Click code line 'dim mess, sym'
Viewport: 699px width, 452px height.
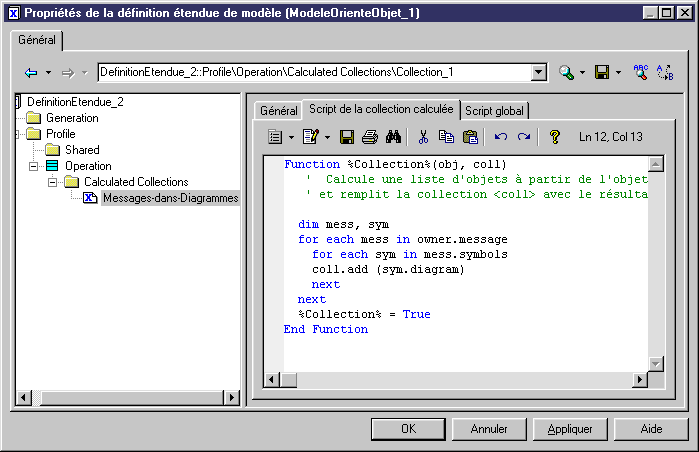[343, 224]
